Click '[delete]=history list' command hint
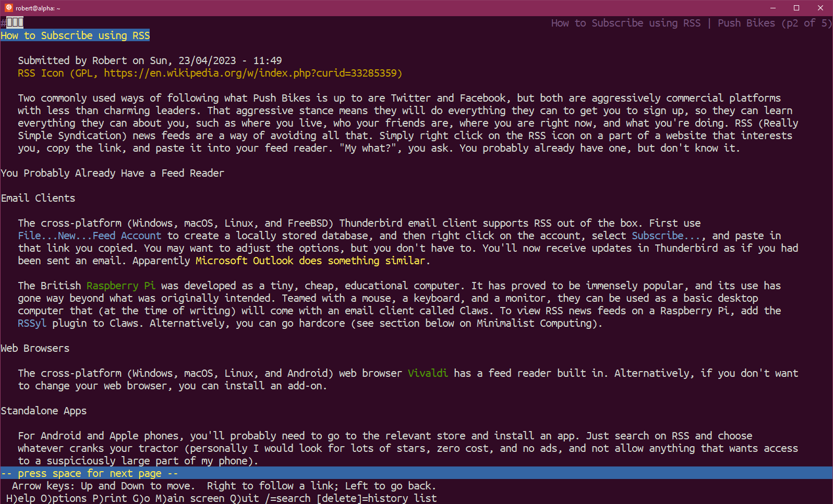The width and height of the screenshot is (833, 504). (376, 498)
